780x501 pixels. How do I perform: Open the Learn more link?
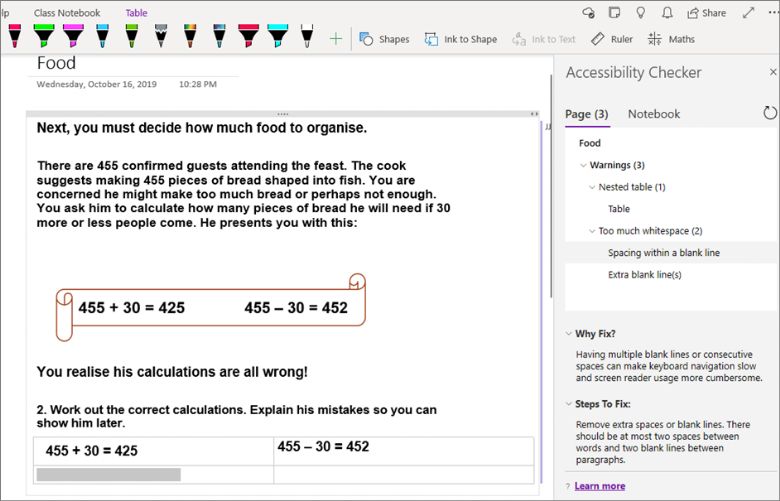599,486
